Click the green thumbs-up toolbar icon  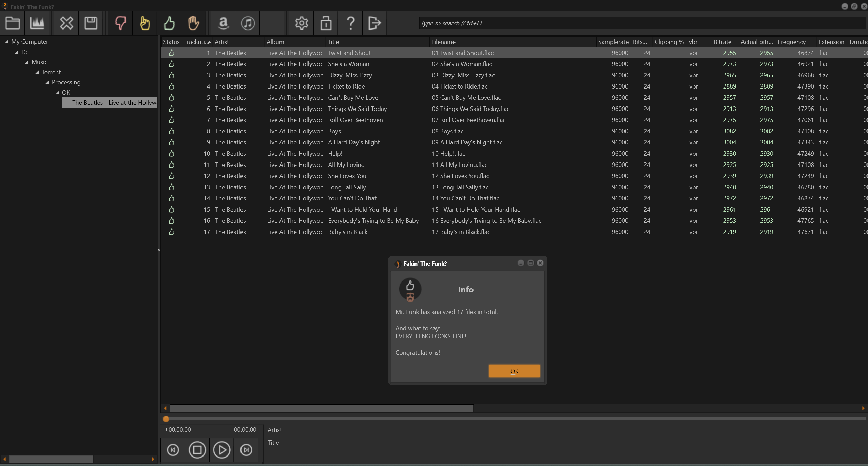[169, 23]
